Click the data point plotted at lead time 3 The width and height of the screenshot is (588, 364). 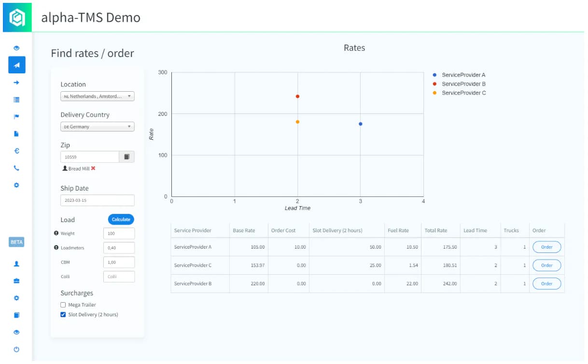point(361,124)
